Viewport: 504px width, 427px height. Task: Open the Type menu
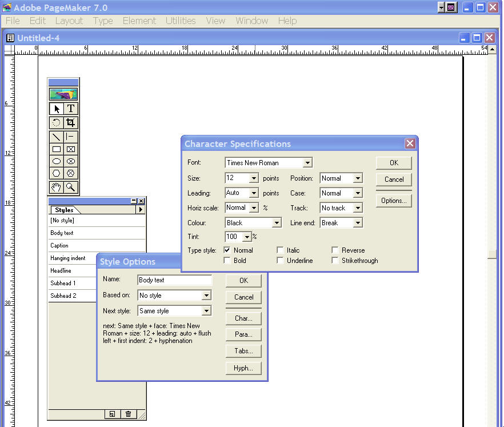point(103,21)
